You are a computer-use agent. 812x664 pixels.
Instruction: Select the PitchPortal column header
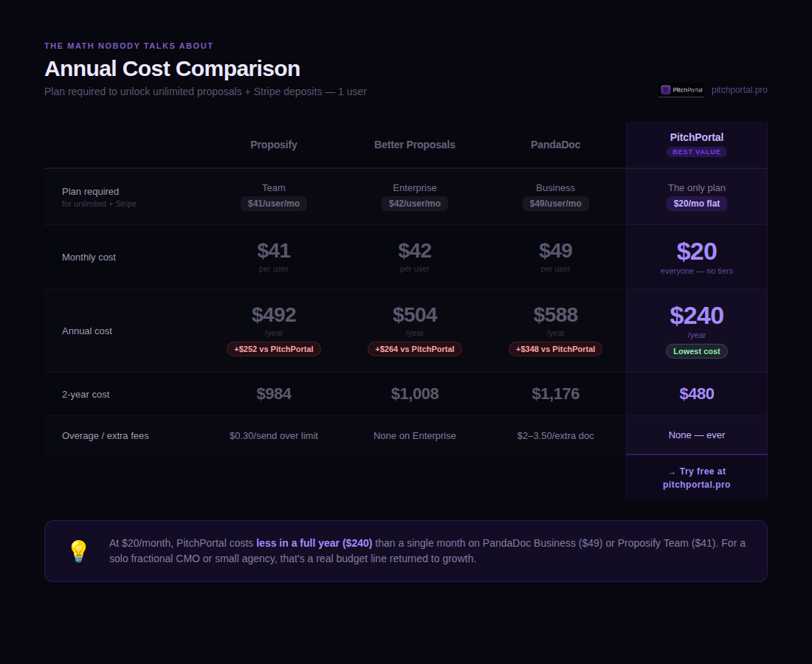point(697,138)
